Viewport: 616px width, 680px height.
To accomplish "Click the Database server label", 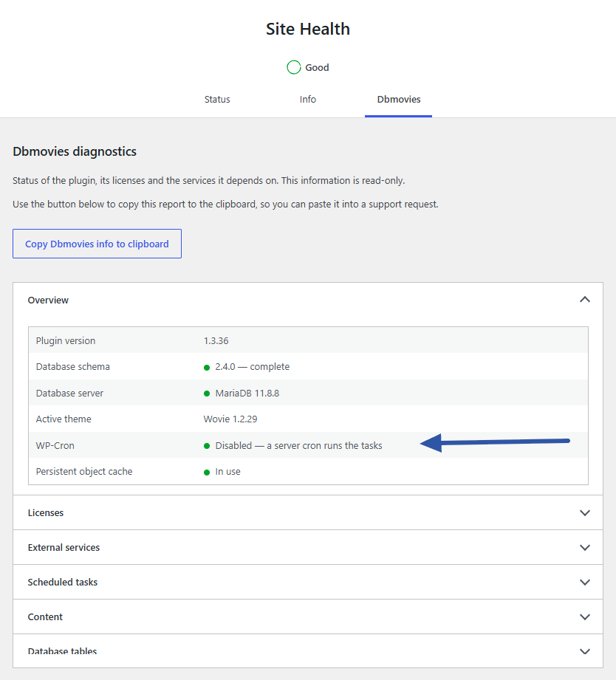I will (x=69, y=394).
